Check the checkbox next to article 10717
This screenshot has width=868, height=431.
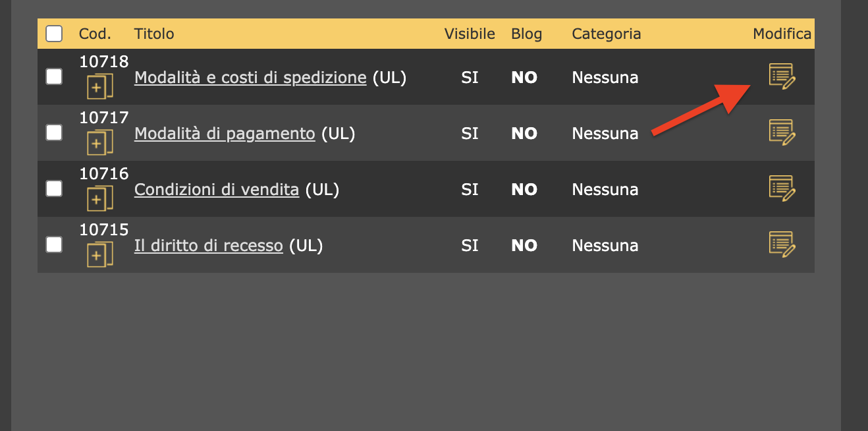coord(54,132)
